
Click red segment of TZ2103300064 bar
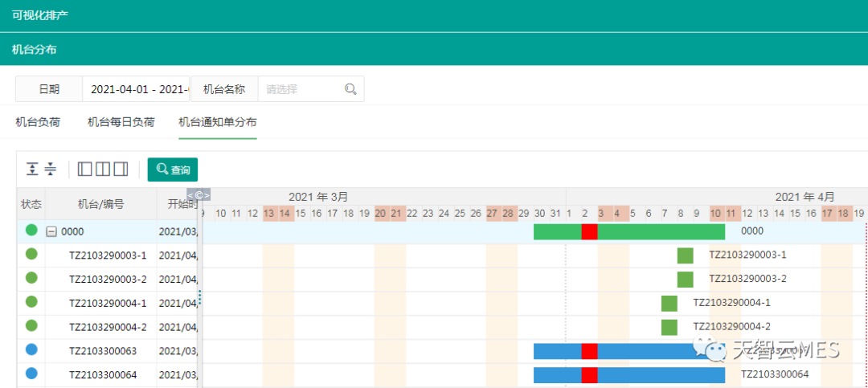[x=590, y=374]
